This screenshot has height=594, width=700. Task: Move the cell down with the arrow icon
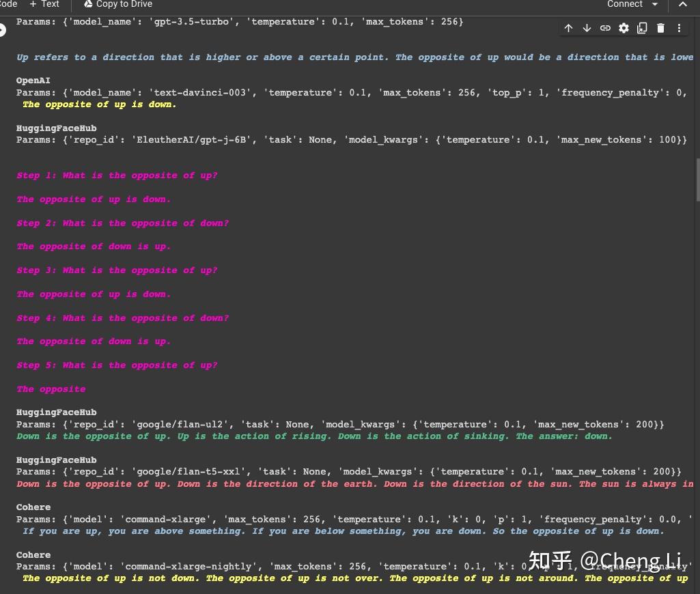(x=587, y=28)
